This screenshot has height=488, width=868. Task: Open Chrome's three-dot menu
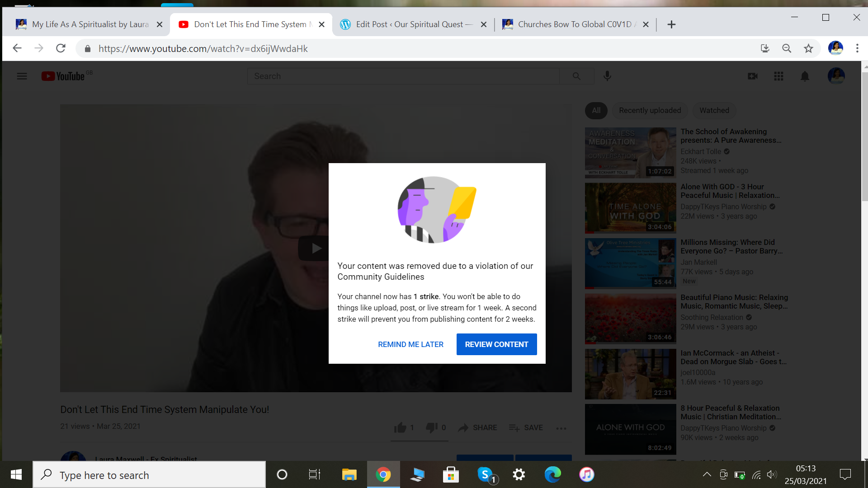(x=857, y=48)
